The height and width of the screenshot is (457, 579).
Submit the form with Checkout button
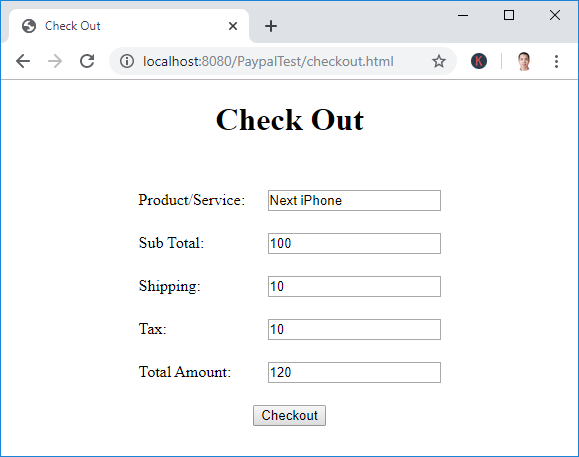click(290, 415)
